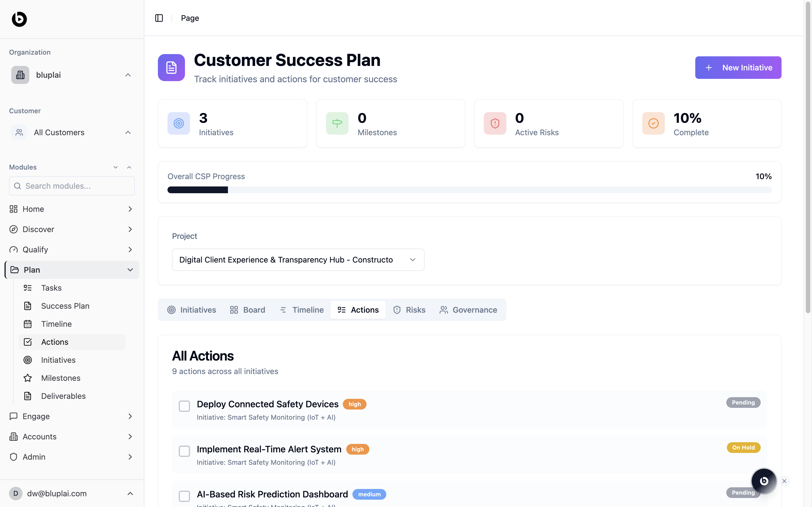
Task: Switch to the Risks tab
Action: point(409,310)
